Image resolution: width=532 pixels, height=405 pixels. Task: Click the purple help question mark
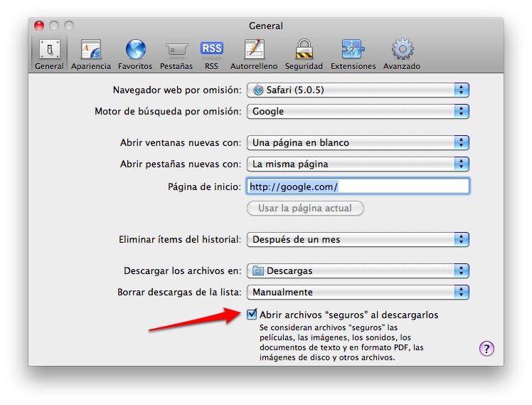pos(486,348)
